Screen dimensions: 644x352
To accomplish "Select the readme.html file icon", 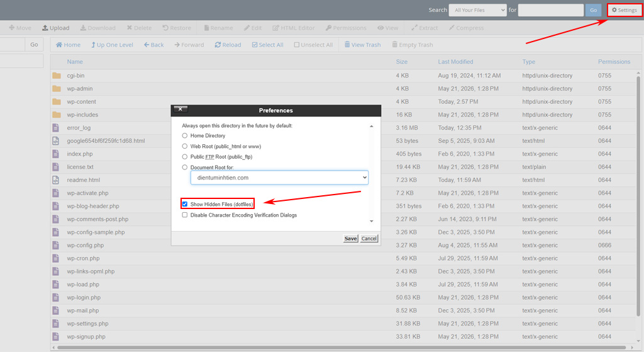I will click(55, 180).
